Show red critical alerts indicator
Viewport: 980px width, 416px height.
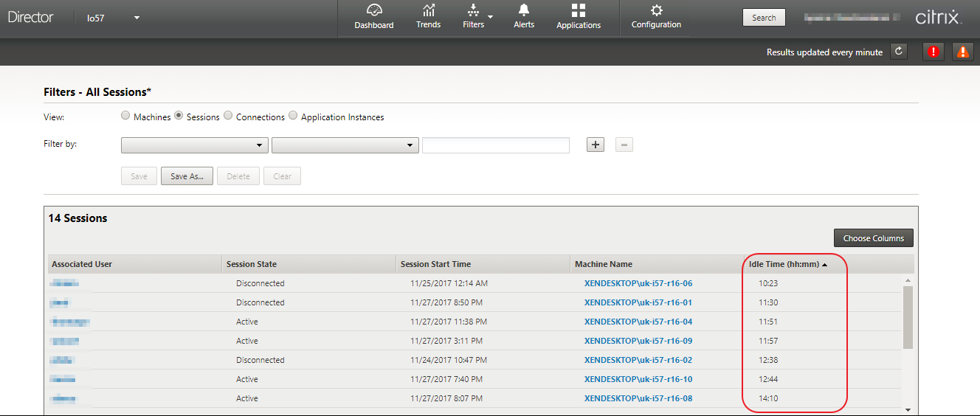tap(934, 52)
